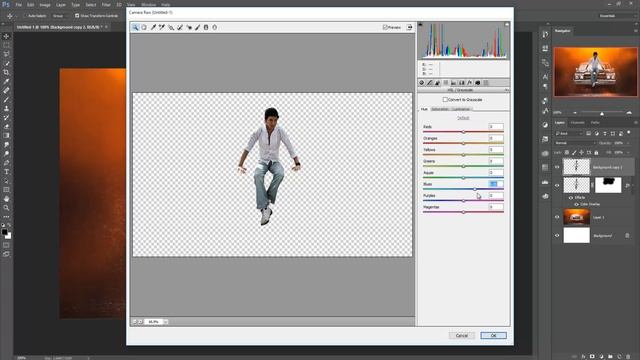The width and height of the screenshot is (640, 360).
Task: Click the foreground color swatch in toolbox
Action: (4, 232)
